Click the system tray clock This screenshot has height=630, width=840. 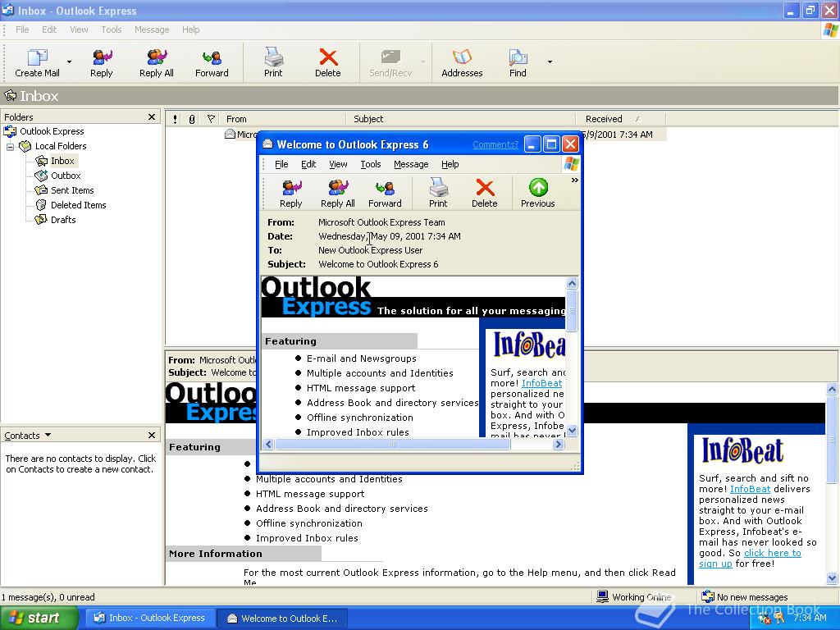(810, 619)
